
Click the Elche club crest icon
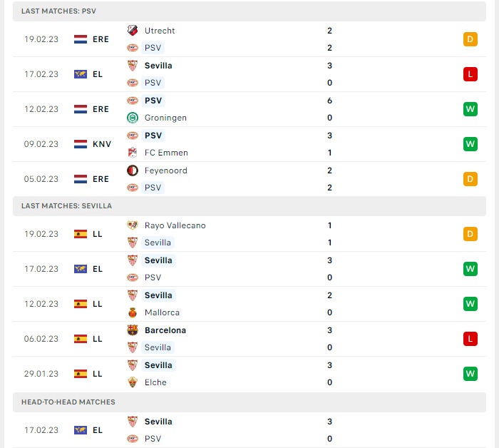point(133,382)
